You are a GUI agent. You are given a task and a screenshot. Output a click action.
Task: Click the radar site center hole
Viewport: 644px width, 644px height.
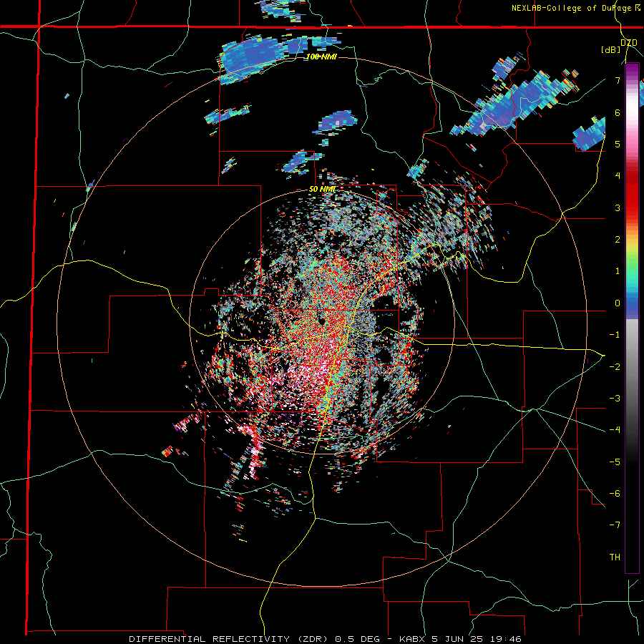321,321
